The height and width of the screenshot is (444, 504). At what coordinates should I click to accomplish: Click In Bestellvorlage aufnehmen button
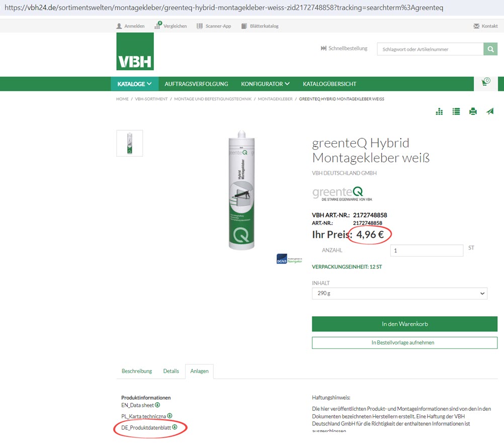click(405, 342)
